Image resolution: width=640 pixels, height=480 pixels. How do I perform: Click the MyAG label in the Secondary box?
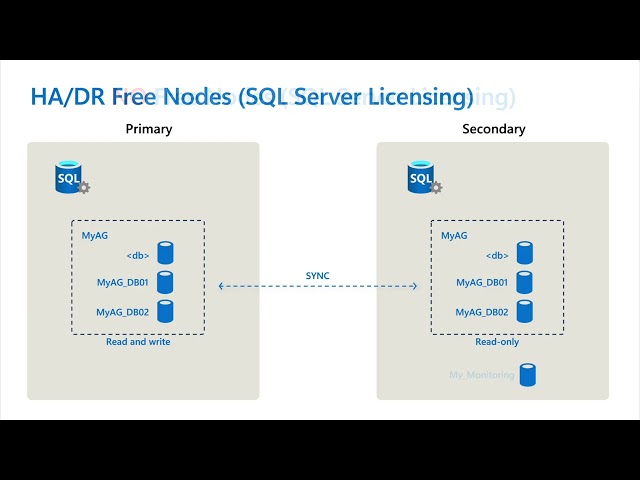coord(454,236)
